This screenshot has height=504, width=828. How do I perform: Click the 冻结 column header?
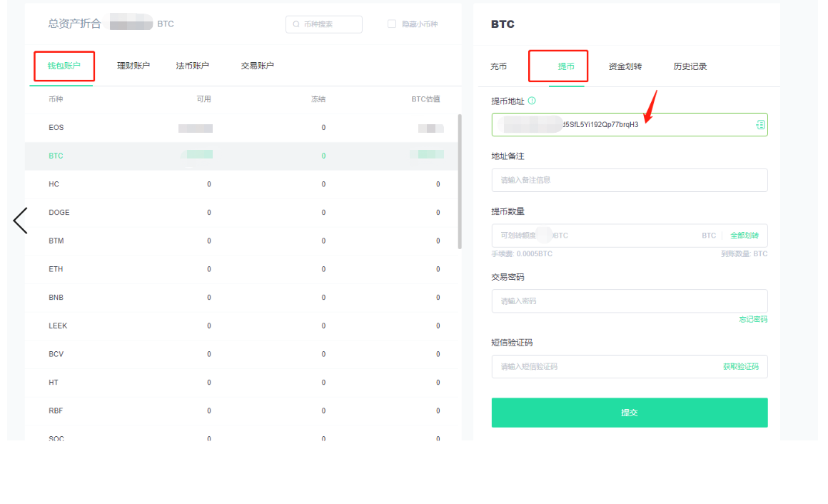click(x=318, y=99)
